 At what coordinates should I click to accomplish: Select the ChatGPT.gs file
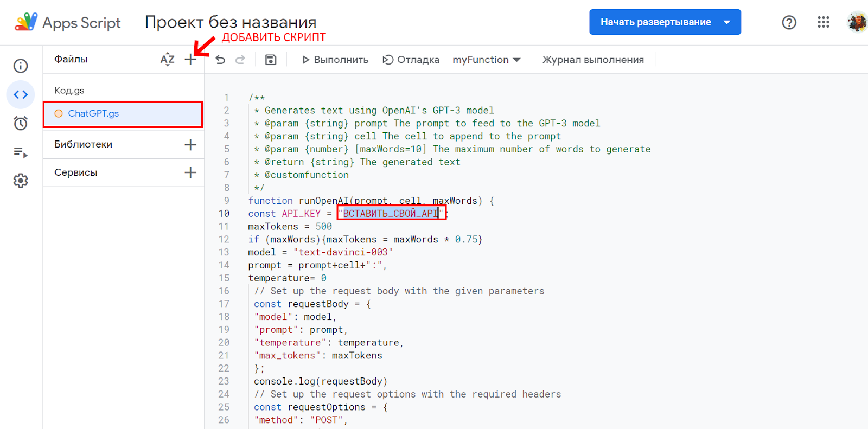93,113
